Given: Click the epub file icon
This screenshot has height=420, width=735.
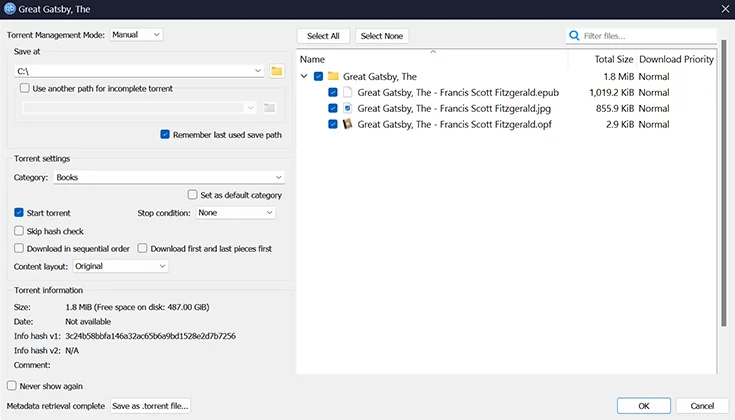Looking at the screenshot, I should tap(347, 92).
